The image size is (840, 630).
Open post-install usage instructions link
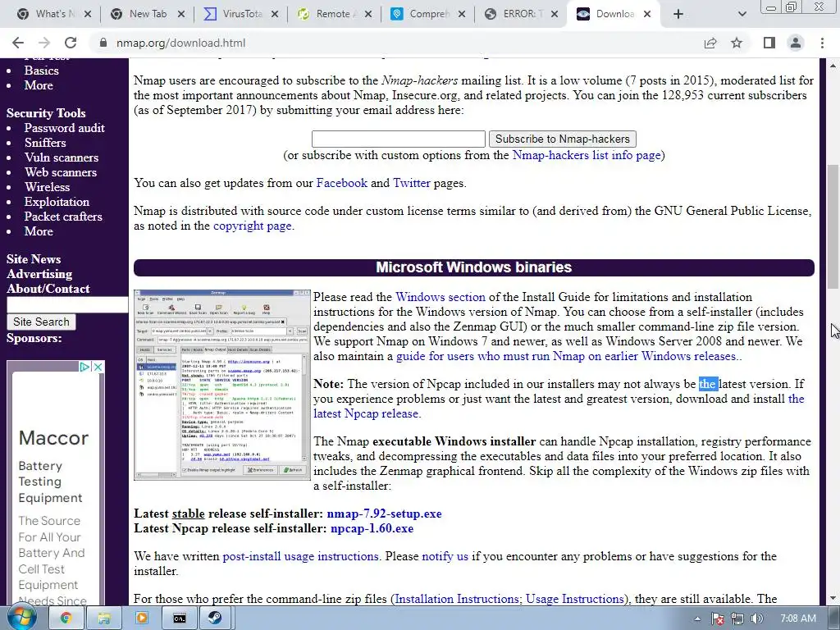(300, 557)
